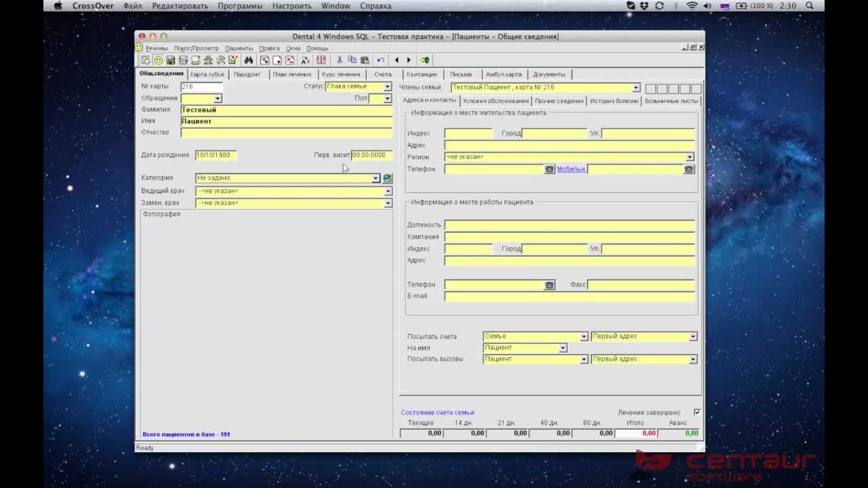Click the red grid toolbar icon
The image size is (868, 488).
click(321, 60)
